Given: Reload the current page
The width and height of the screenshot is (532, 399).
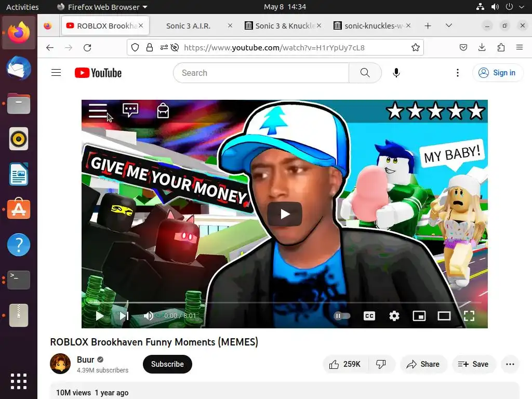Looking at the screenshot, I should tap(87, 47).
